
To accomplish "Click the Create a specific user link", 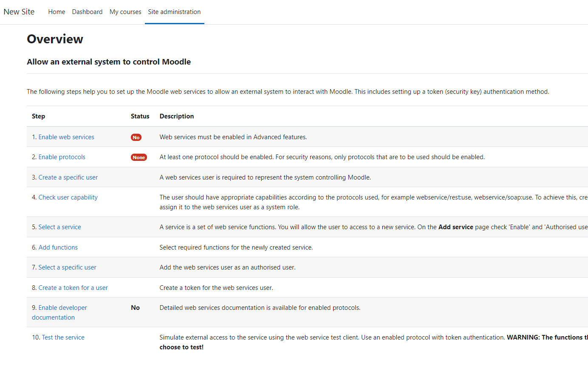I will tap(68, 177).
